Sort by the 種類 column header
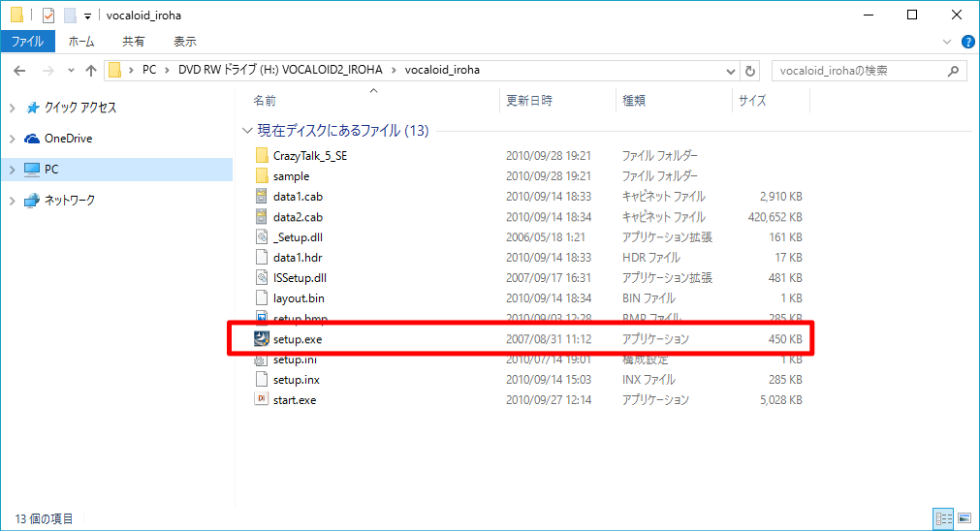Viewport: 980px width, 531px height. (x=634, y=101)
